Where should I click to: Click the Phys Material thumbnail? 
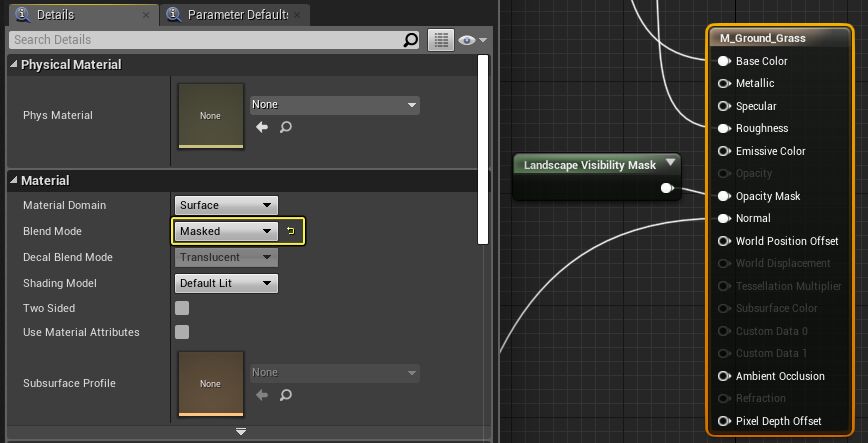[x=210, y=115]
